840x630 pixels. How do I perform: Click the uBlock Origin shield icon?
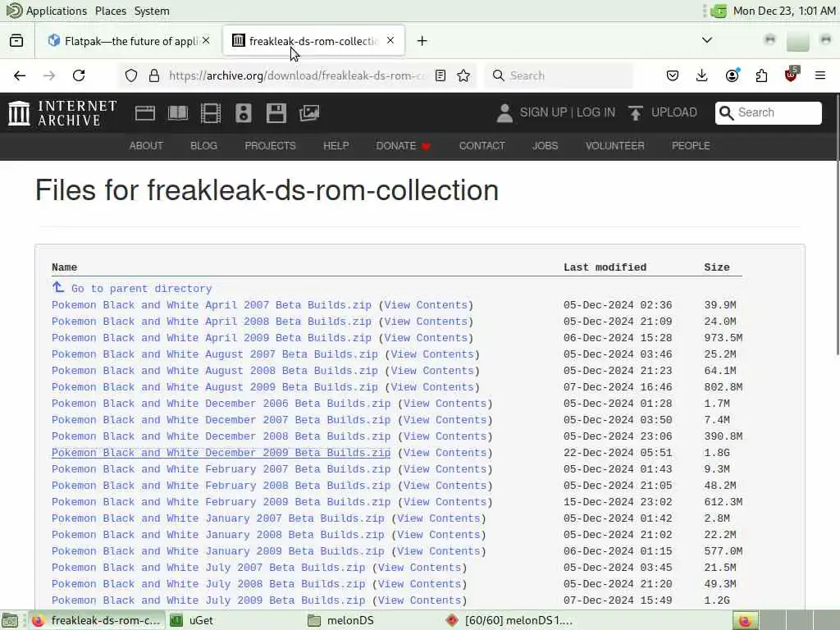point(792,75)
